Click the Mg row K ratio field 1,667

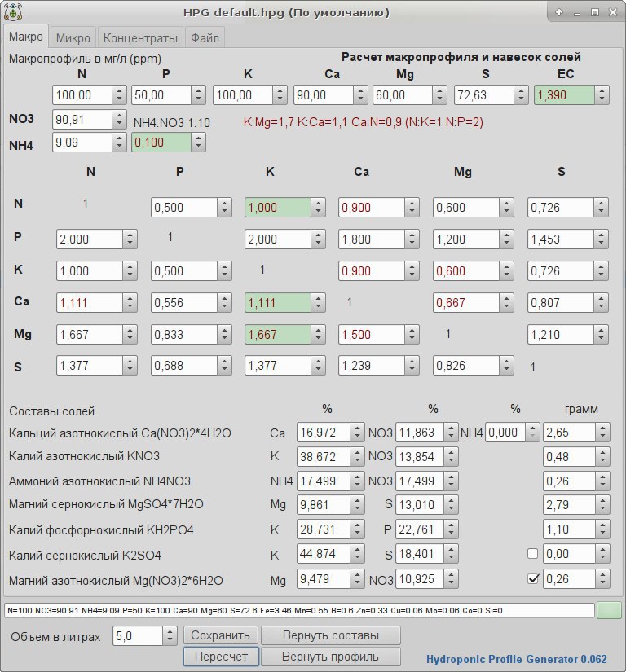[x=278, y=334]
